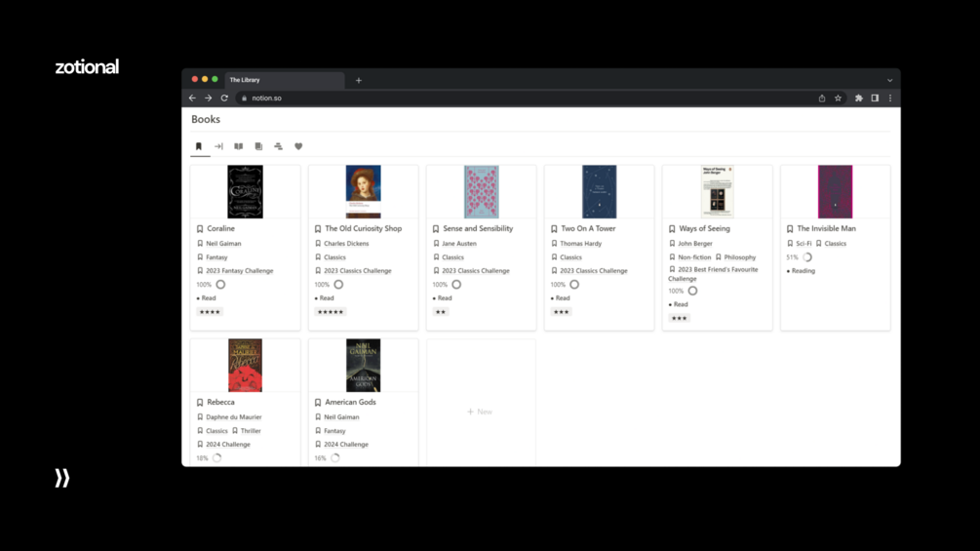The width and height of the screenshot is (980, 551).
Task: Click Sense and Sensibility two-star rating
Action: pyautogui.click(x=441, y=312)
